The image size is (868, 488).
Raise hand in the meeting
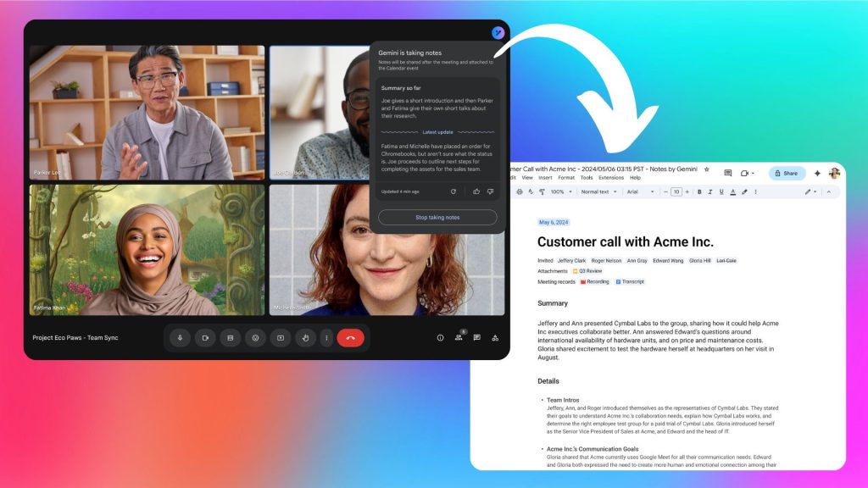coord(306,338)
